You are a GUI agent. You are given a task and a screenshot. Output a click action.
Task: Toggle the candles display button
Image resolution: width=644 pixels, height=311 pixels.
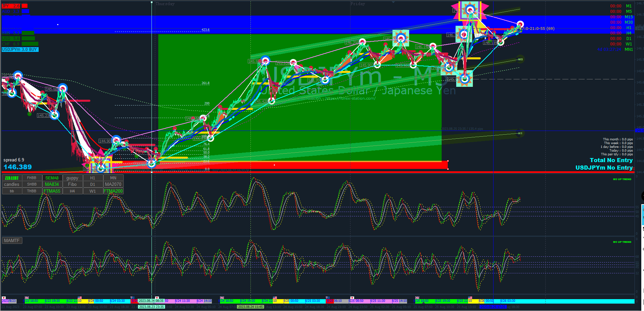coord(12,184)
